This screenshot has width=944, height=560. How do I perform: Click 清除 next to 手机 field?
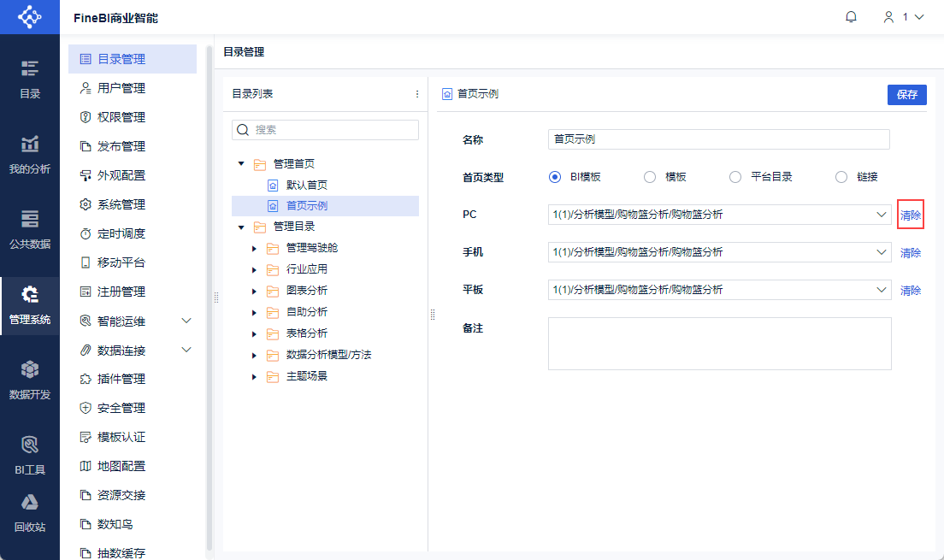911,253
